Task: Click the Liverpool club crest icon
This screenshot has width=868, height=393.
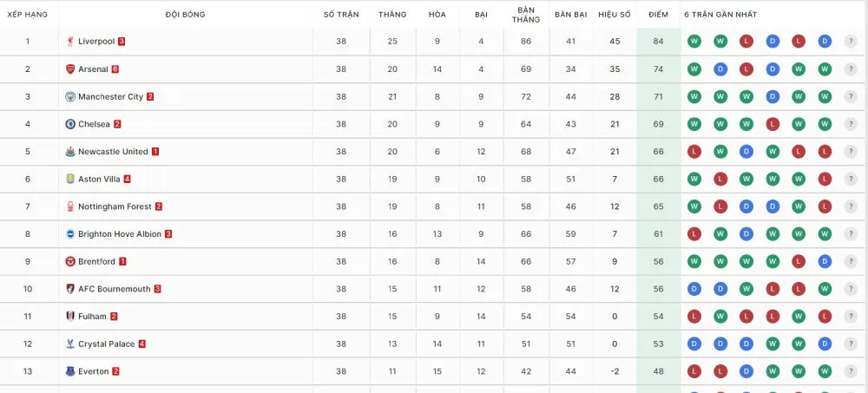Action: [x=70, y=42]
